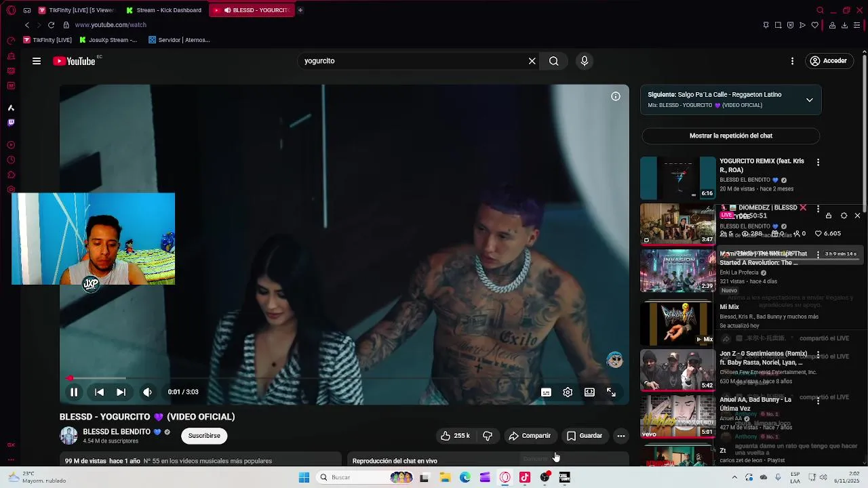The height and width of the screenshot is (488, 868).
Task: Switch to TikFinity LIVE browser tab
Action: coord(76,10)
